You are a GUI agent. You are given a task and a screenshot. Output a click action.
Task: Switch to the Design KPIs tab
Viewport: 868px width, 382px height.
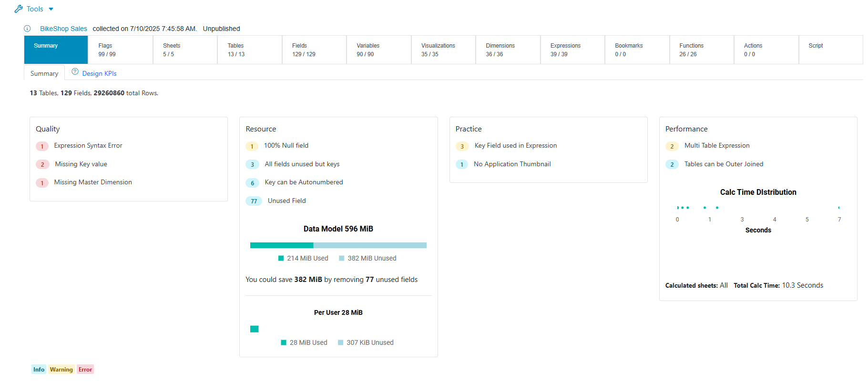99,73
